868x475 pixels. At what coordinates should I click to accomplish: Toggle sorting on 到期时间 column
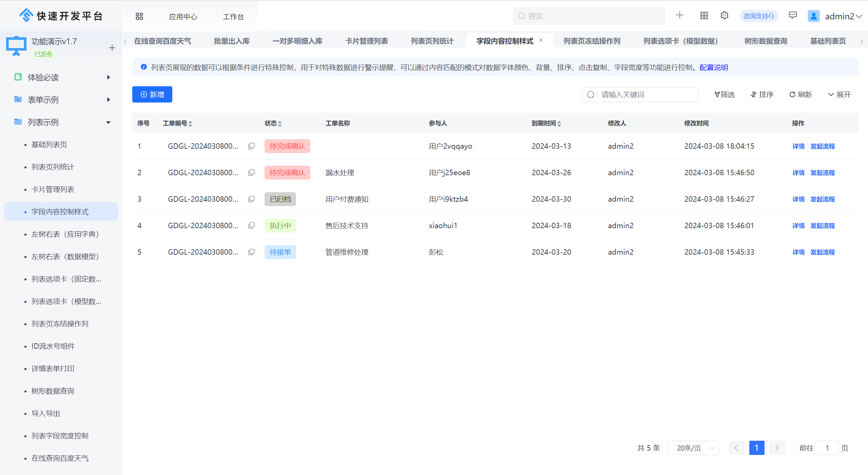coord(559,124)
